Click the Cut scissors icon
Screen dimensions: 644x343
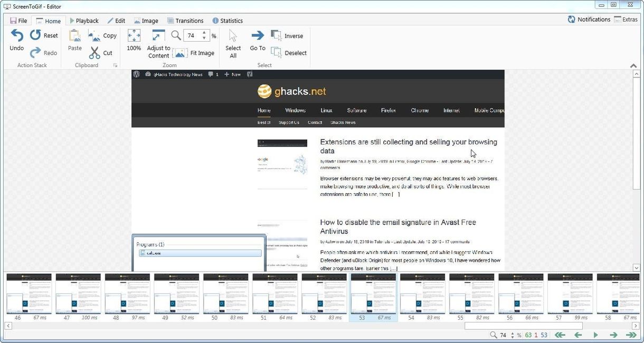pos(94,52)
